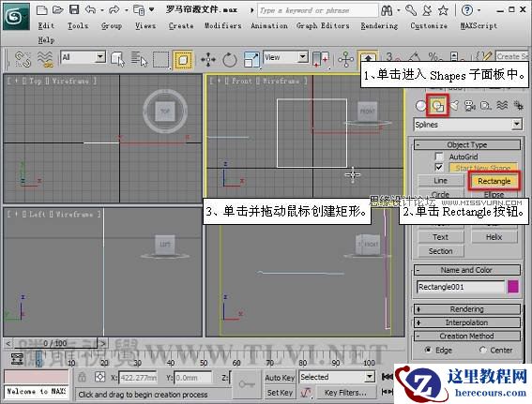The image size is (532, 404).
Task: Uncheck the Start New Shape checkbox
Action: pos(439,168)
